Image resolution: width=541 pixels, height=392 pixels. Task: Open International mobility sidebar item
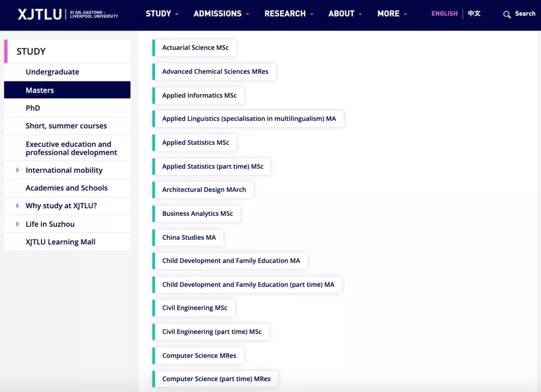point(67,170)
